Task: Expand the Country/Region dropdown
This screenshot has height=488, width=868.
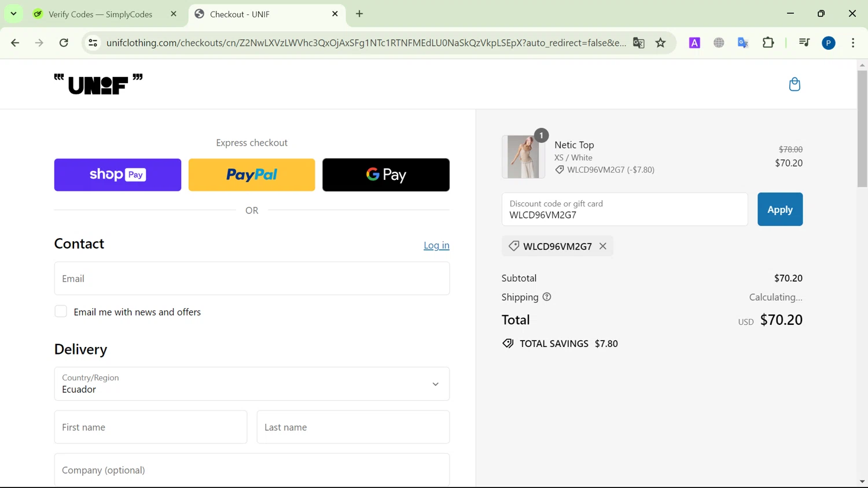Action: pyautogui.click(x=252, y=384)
